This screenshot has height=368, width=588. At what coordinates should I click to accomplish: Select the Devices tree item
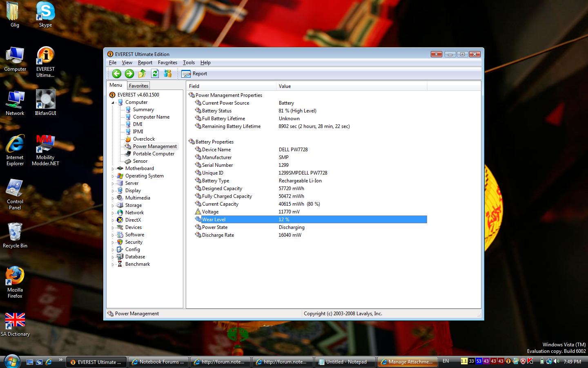click(x=134, y=227)
